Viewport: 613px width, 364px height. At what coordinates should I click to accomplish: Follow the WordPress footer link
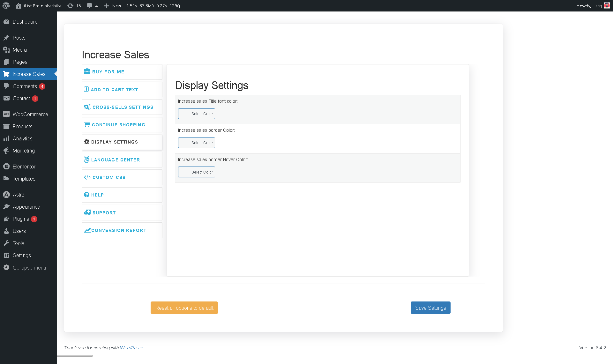click(131, 348)
